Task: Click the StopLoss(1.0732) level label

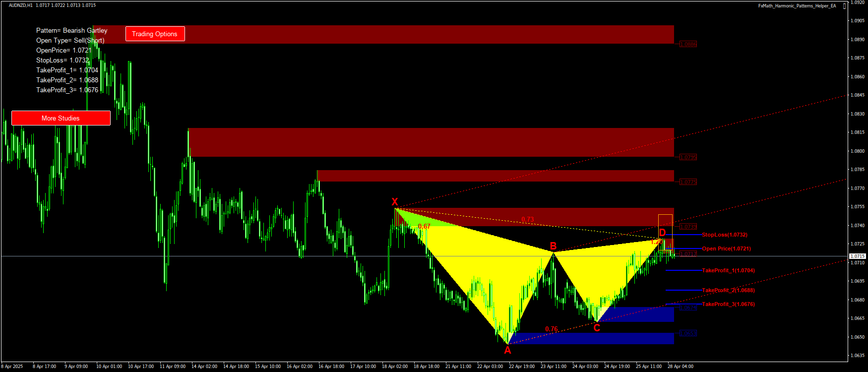Action: point(724,235)
